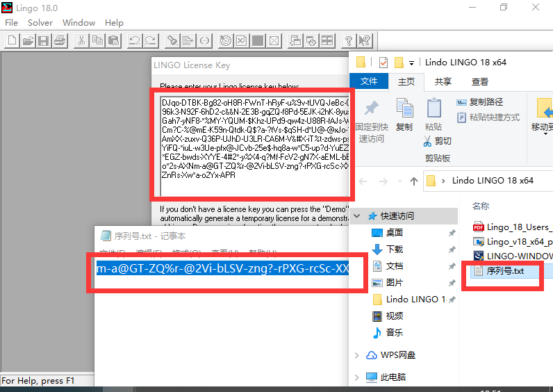Click the Explorer forward navigation arrow
553x392 pixels.
pyautogui.click(x=383, y=181)
